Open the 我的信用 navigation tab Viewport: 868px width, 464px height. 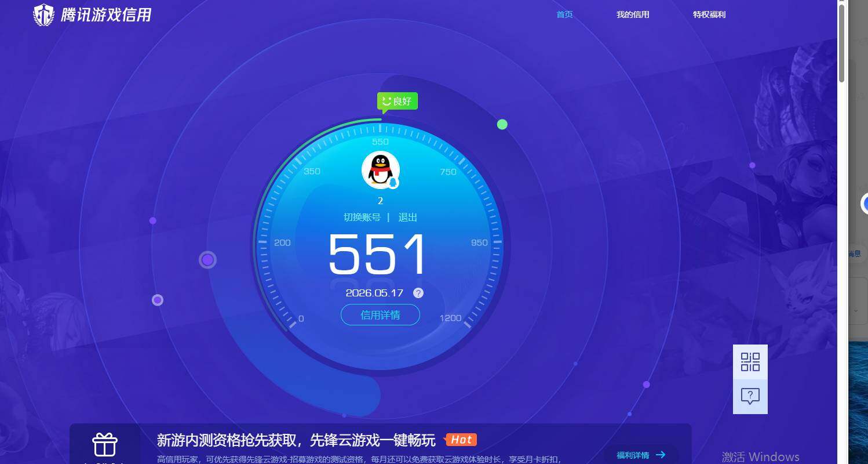(x=633, y=14)
